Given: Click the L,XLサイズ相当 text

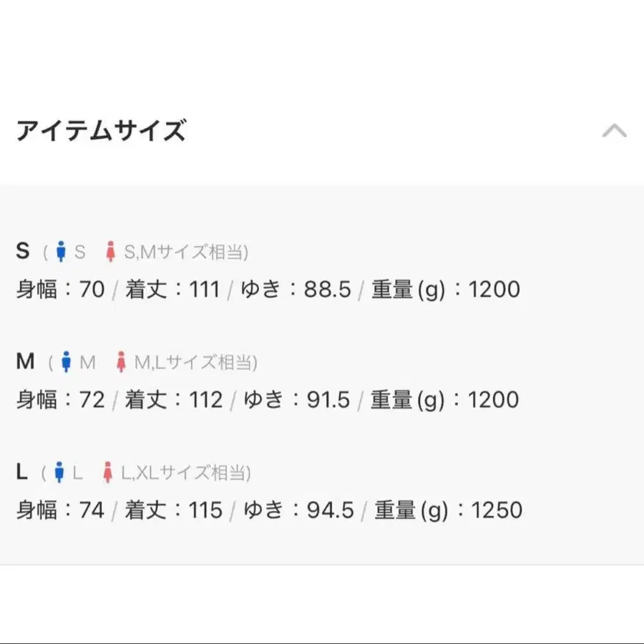Looking at the screenshot, I should [184, 472].
